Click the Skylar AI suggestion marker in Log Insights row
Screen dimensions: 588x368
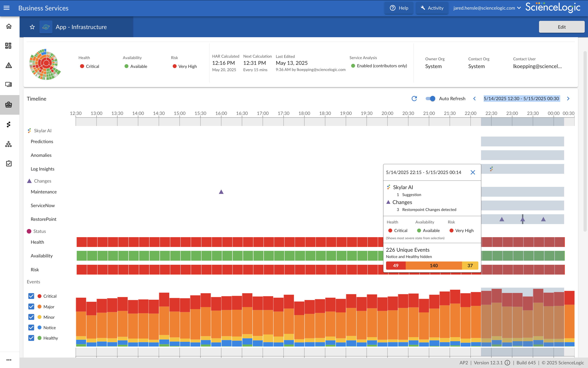491,169
